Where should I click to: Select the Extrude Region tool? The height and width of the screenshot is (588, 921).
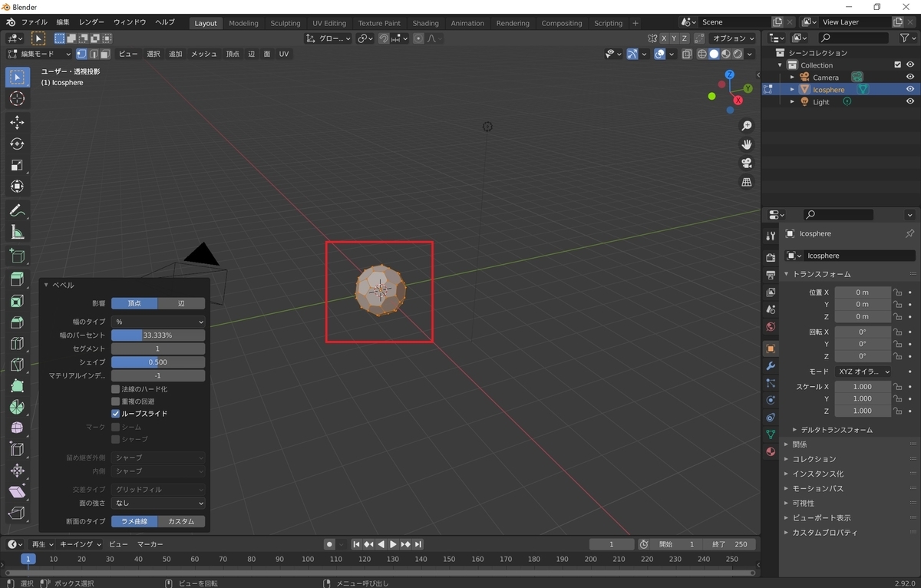(x=17, y=279)
